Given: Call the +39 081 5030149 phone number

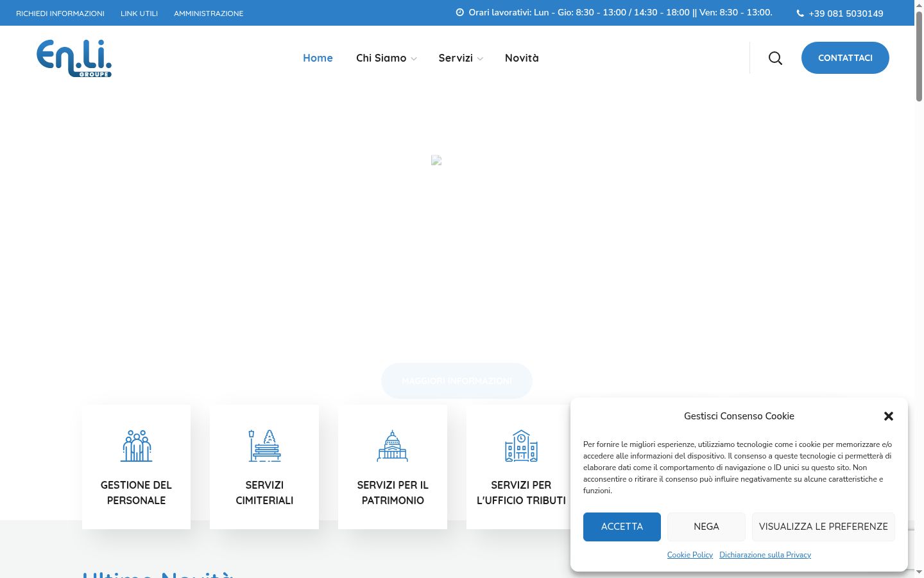Looking at the screenshot, I should click(x=846, y=13).
